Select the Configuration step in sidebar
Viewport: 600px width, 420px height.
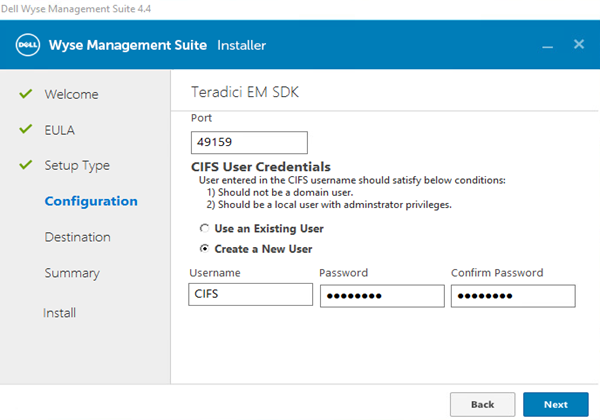pos(91,201)
